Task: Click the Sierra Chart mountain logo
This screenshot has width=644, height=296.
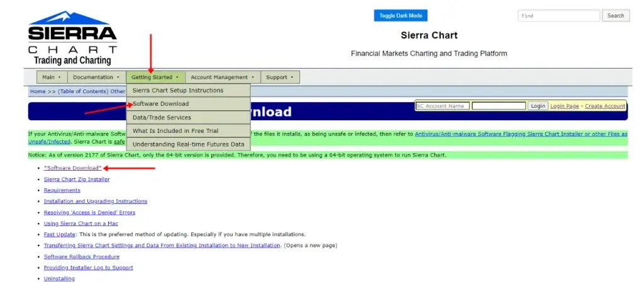Action: click(x=72, y=38)
